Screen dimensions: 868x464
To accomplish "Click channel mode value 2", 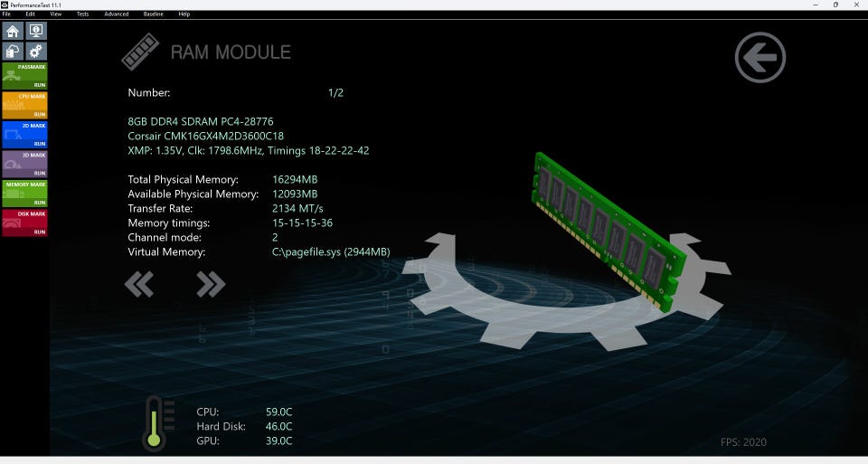I will point(275,237).
